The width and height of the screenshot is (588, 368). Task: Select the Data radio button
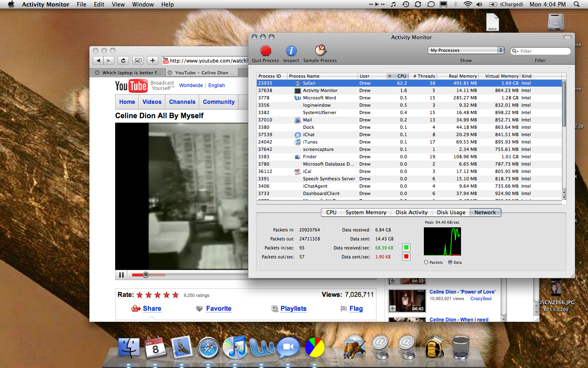(x=450, y=263)
